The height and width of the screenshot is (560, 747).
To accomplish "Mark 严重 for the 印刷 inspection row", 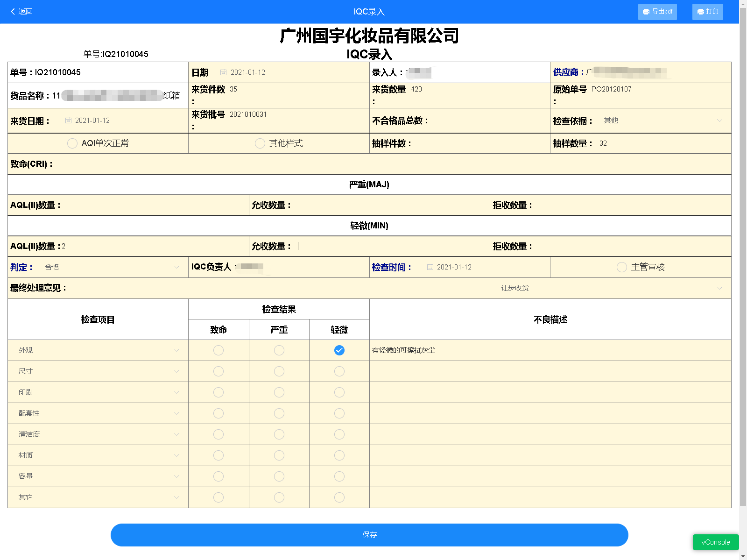I will (x=279, y=392).
